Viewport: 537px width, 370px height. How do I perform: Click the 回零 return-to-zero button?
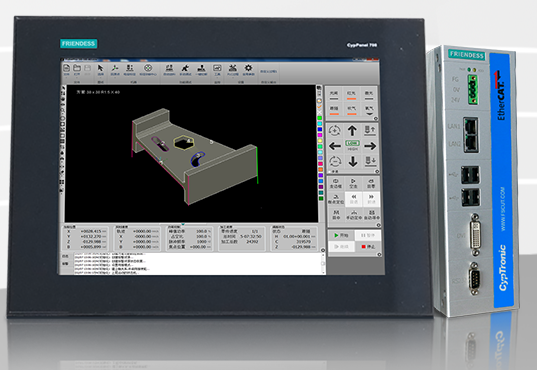371,183
